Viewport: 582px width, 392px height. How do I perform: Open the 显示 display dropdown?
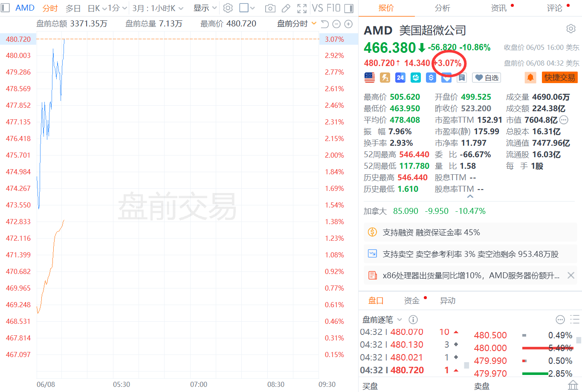point(205,8)
